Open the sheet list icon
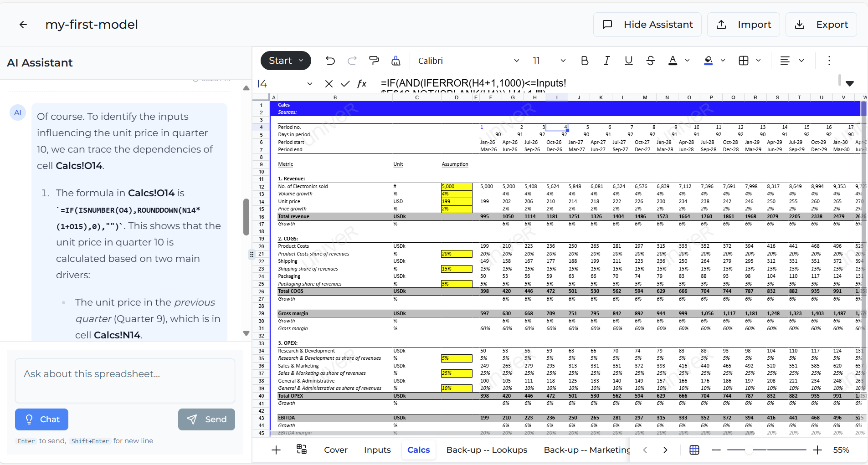 [302, 450]
